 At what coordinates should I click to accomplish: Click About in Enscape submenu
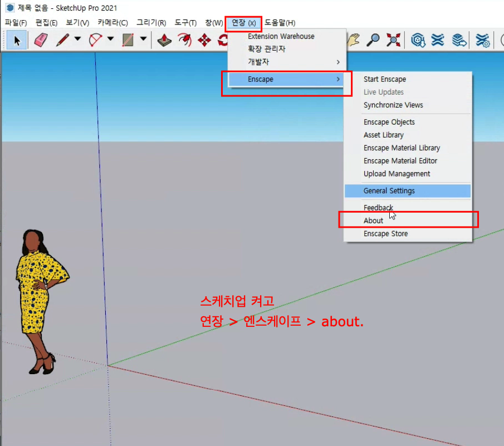[373, 220]
